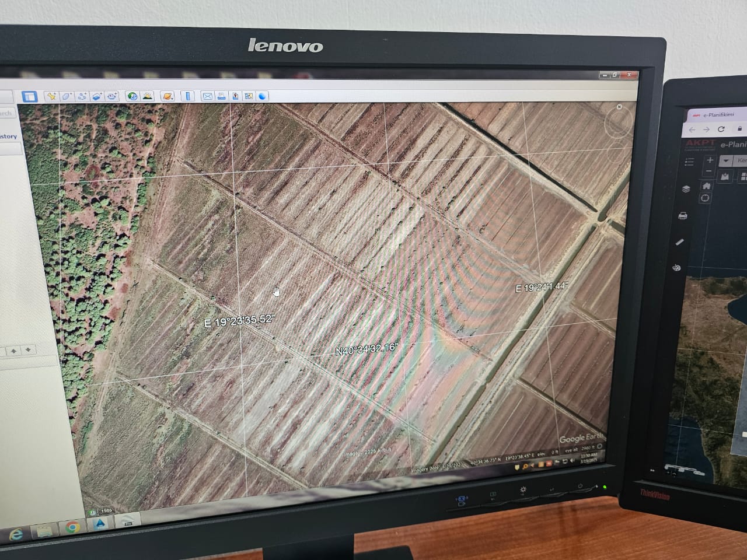Expand the e-Planifikimi legend list menu
The height and width of the screenshot is (560, 747).
tap(689, 162)
